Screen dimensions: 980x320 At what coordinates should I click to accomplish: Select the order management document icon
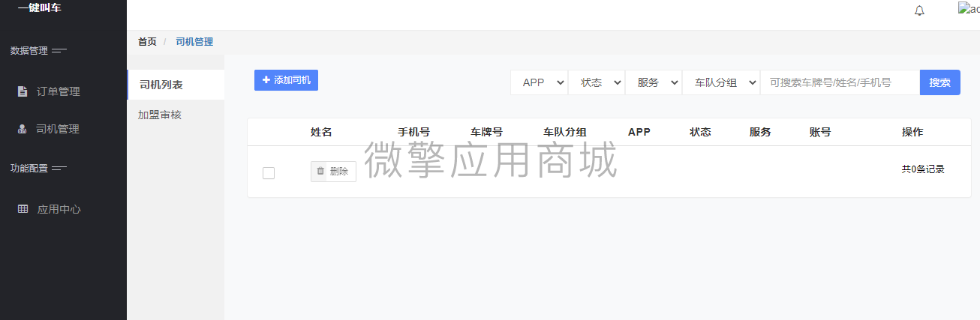[23, 91]
